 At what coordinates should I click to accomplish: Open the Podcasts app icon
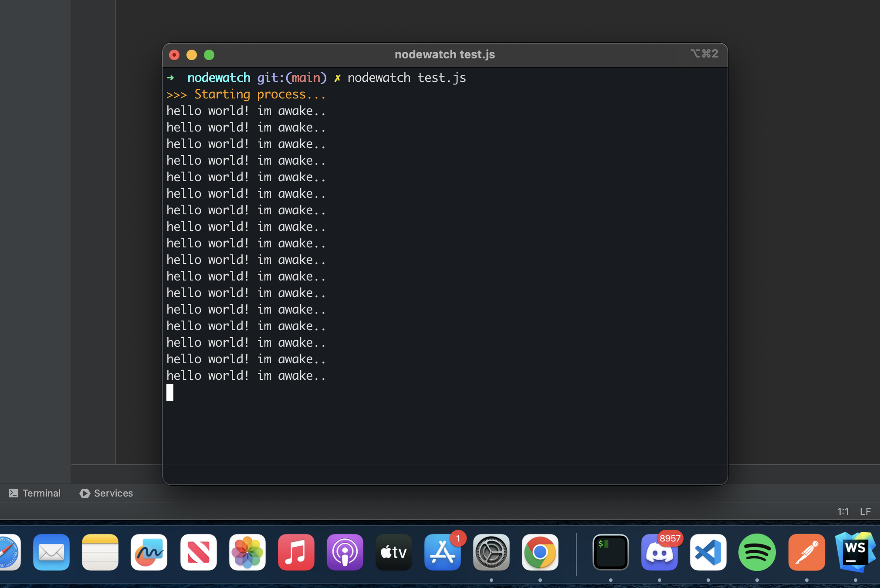pyautogui.click(x=345, y=552)
